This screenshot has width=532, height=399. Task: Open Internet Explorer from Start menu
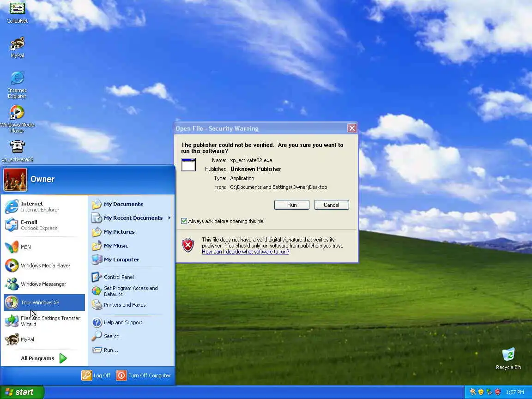tap(44, 206)
